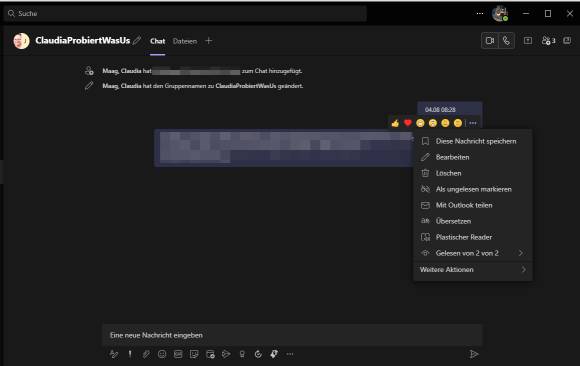Open the Approvals icon in compose toolbar
Viewport: 580px width, 366px height.
click(x=258, y=354)
